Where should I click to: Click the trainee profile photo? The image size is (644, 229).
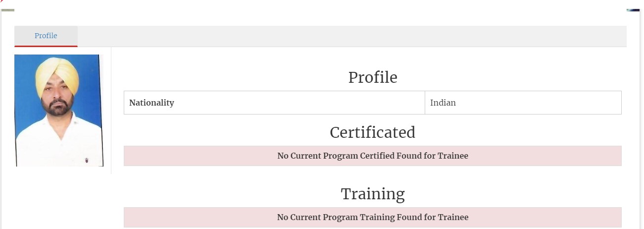58,110
